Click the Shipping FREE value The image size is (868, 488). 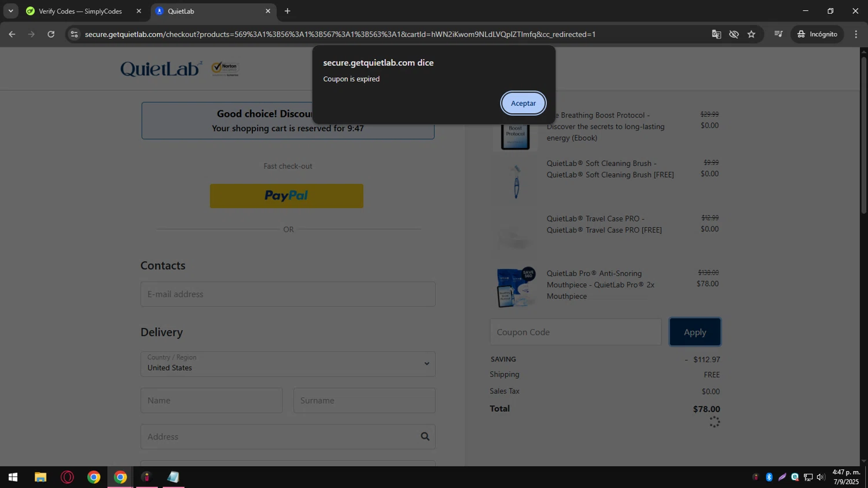tap(712, 375)
